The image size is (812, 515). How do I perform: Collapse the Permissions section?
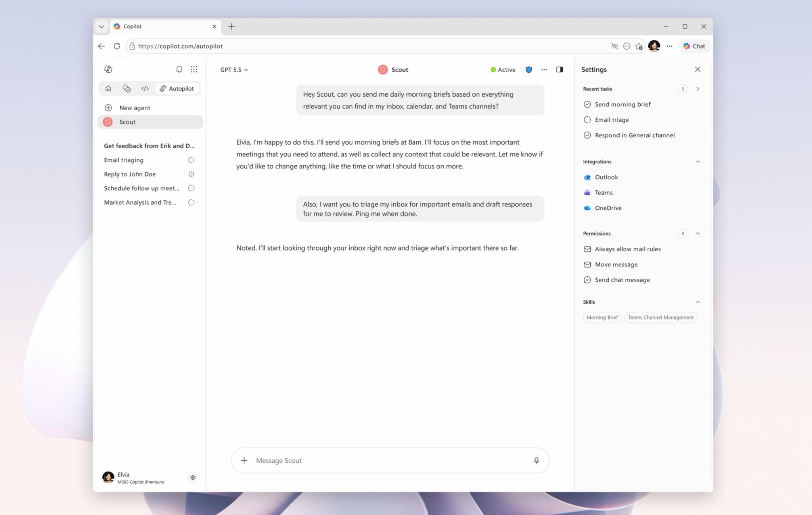coord(697,234)
